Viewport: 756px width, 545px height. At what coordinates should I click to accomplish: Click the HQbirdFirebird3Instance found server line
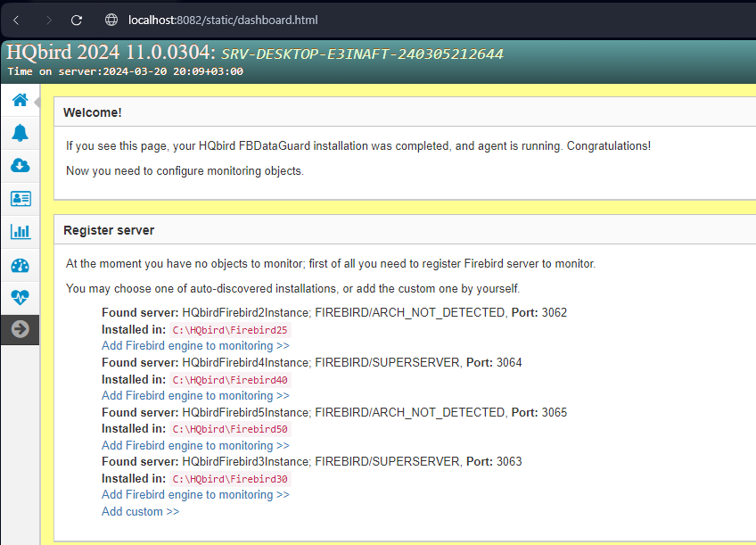[312, 461]
